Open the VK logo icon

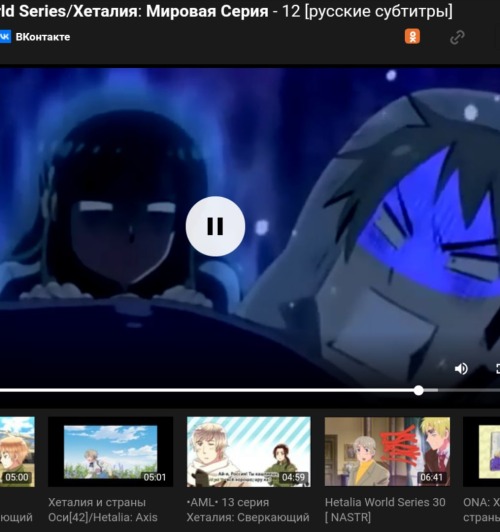click(5, 37)
